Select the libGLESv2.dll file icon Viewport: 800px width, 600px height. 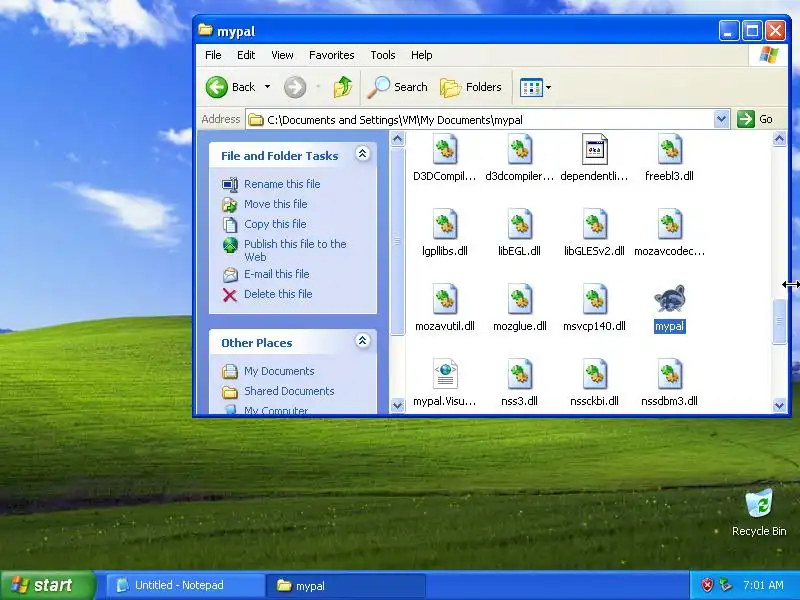click(594, 224)
